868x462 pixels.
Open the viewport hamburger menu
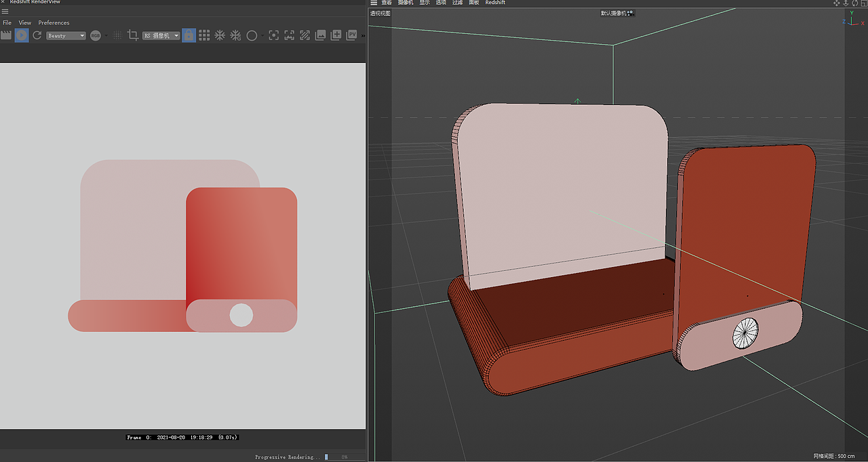tap(374, 3)
